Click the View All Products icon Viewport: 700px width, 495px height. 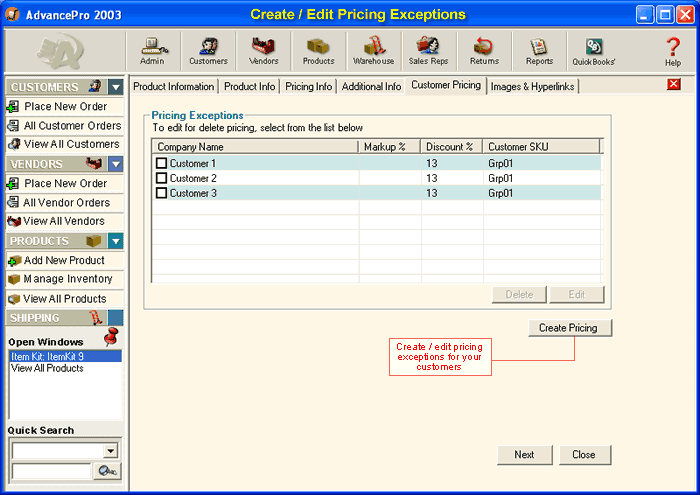(14, 299)
